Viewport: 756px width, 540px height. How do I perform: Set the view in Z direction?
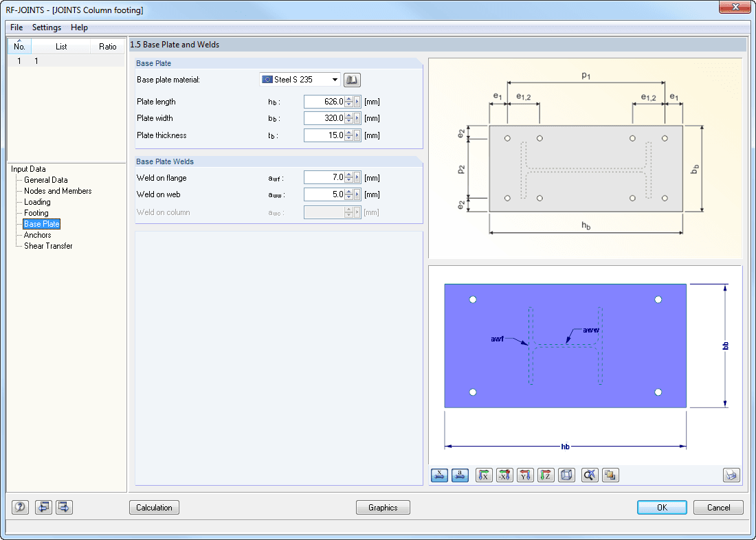(546, 475)
